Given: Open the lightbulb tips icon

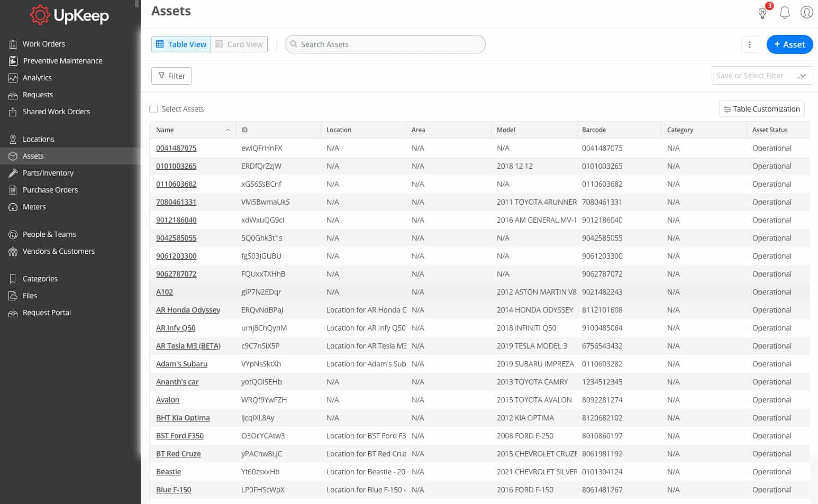Looking at the screenshot, I should coord(762,13).
